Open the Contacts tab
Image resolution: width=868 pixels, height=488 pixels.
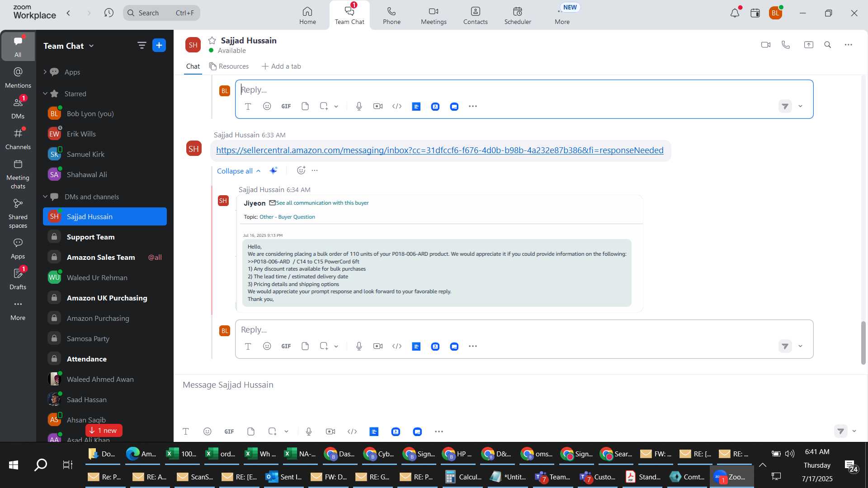click(475, 15)
